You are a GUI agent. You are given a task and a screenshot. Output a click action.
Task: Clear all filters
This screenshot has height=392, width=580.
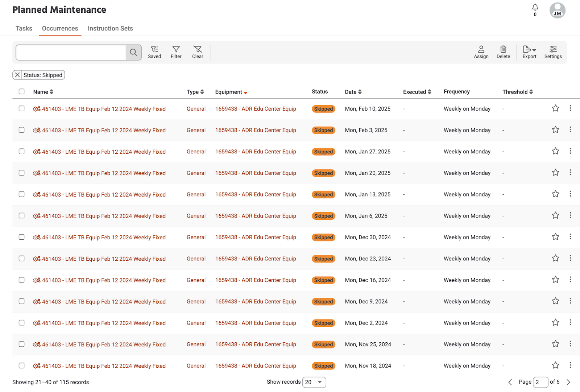point(198,52)
